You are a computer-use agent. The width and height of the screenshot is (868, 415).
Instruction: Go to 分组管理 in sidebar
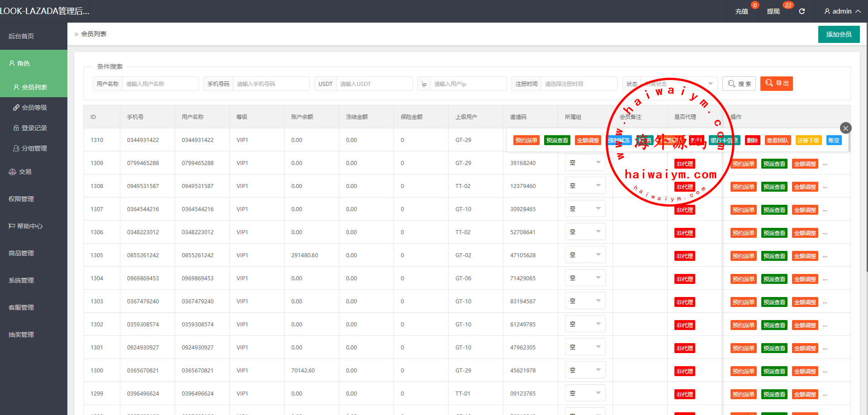pos(34,148)
